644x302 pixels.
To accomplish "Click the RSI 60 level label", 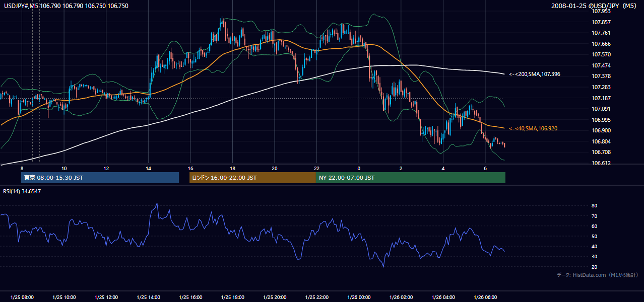I will pyautogui.click(x=594, y=226).
